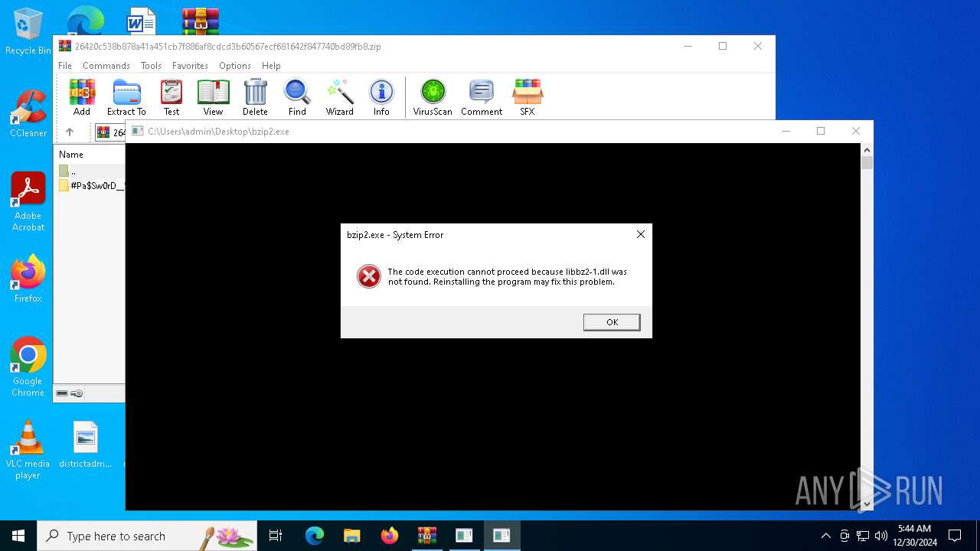Image resolution: width=980 pixels, height=551 pixels.
Task: Maximize the bzip2.exe console window
Action: 821,131
